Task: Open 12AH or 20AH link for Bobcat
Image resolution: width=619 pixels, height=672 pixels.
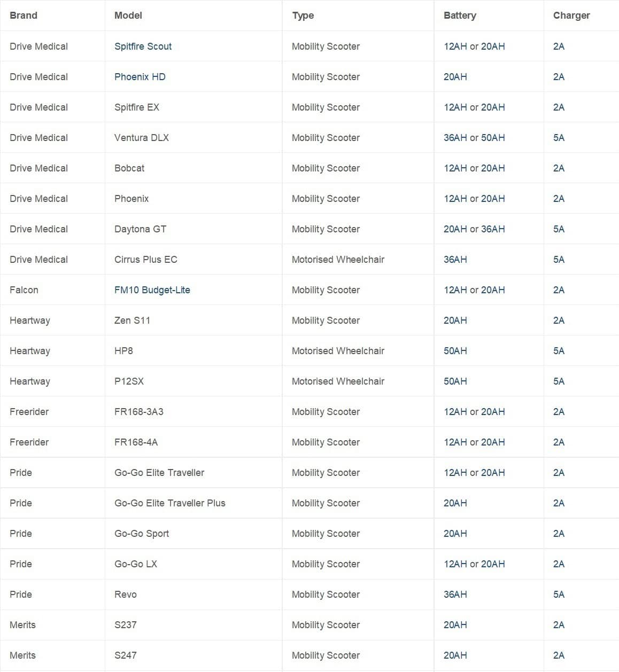Action: (474, 168)
